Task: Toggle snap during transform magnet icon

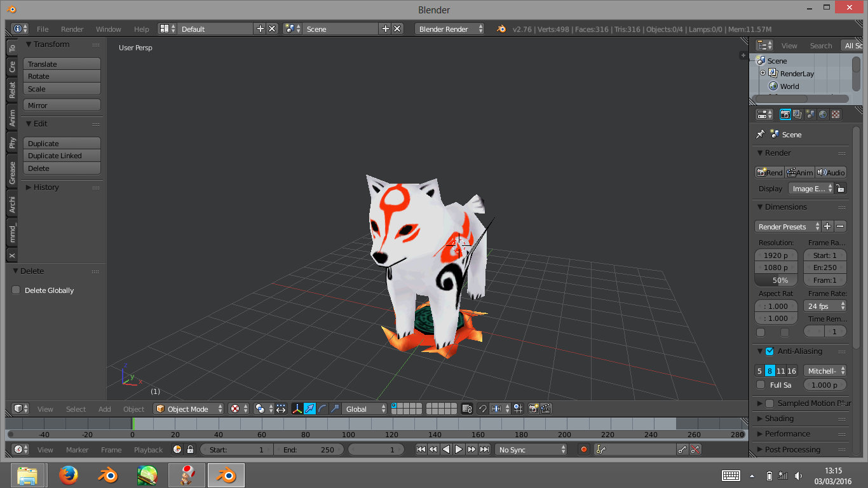Action: (482, 409)
